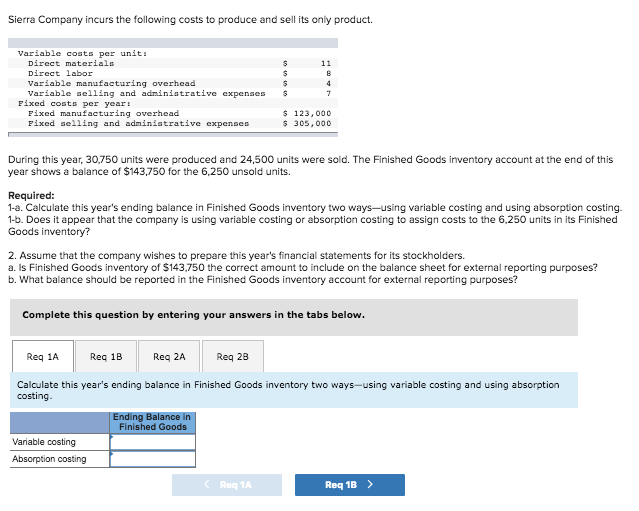Click the Variable costs per unit heading
639x511 pixels.
pos(82,53)
